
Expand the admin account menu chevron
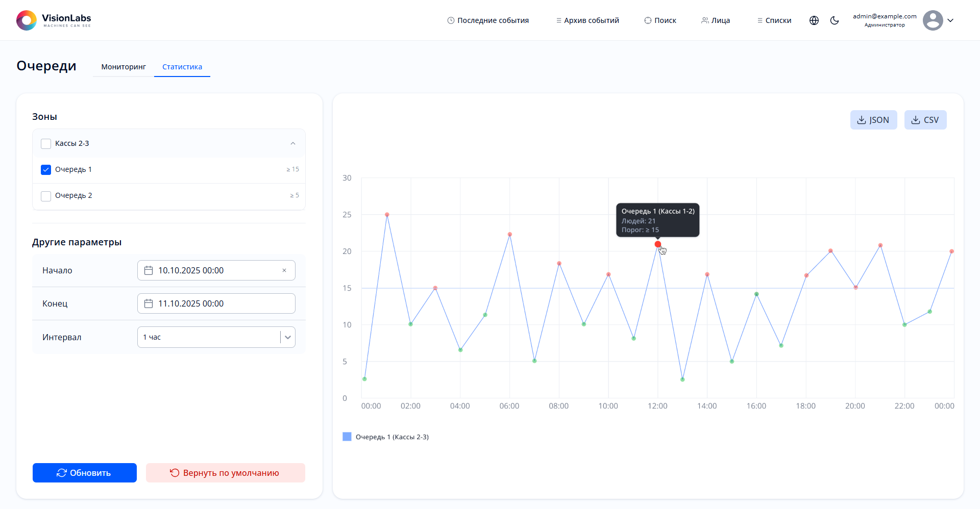click(x=950, y=20)
